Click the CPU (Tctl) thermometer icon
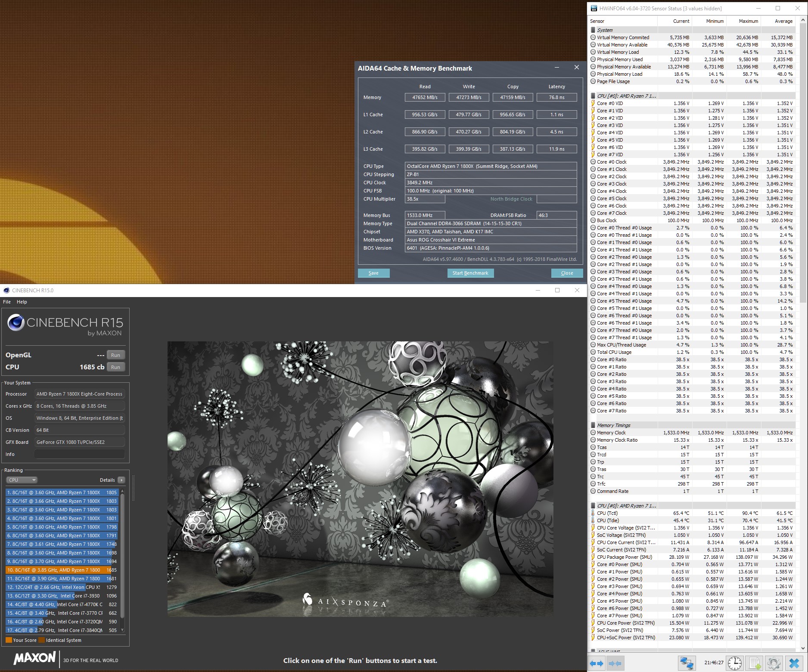808x672 pixels. 593,513
